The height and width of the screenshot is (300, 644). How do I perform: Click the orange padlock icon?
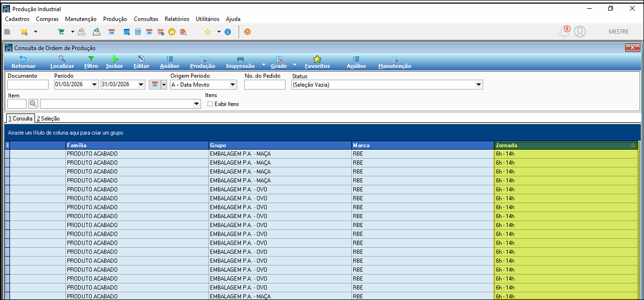coord(172,32)
